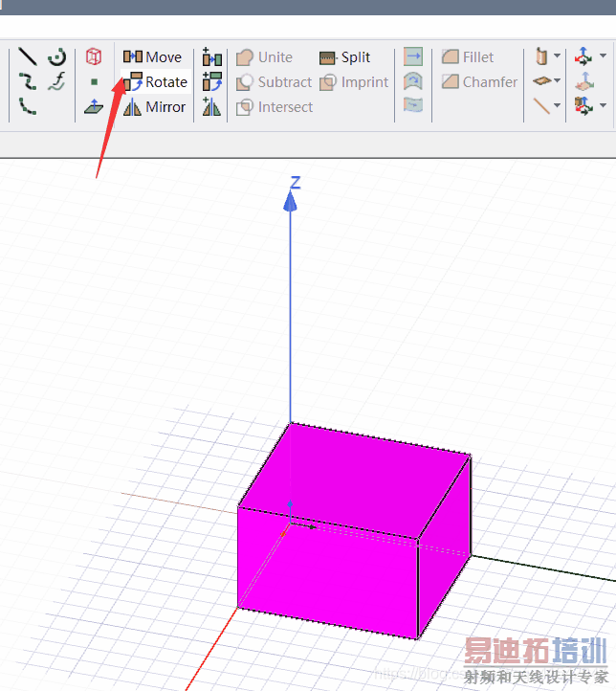
Task: Click the face coordinate system icon
Action: point(583,81)
